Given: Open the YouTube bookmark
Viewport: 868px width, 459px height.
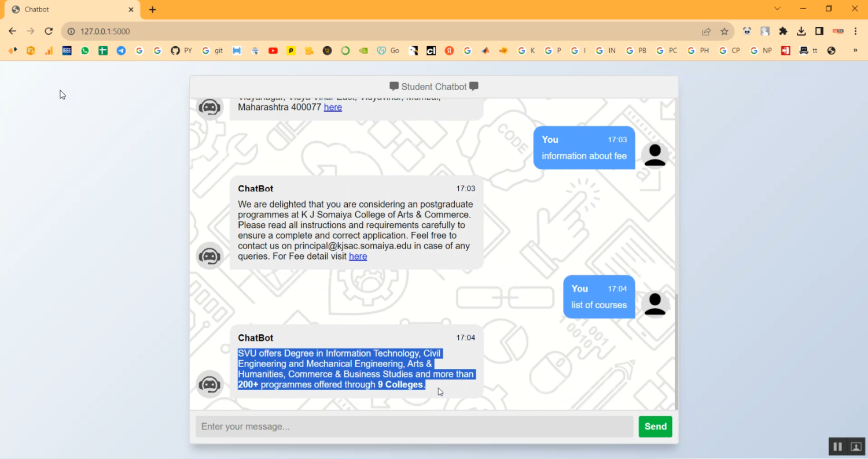Looking at the screenshot, I should 273,51.
